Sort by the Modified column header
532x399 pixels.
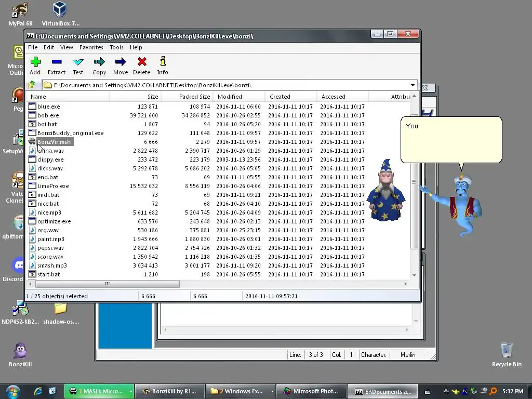pos(239,96)
